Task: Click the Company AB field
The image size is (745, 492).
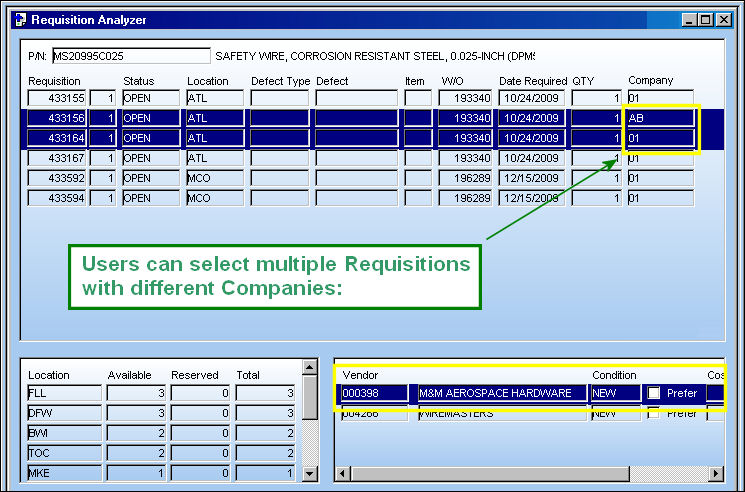Action: click(661, 118)
